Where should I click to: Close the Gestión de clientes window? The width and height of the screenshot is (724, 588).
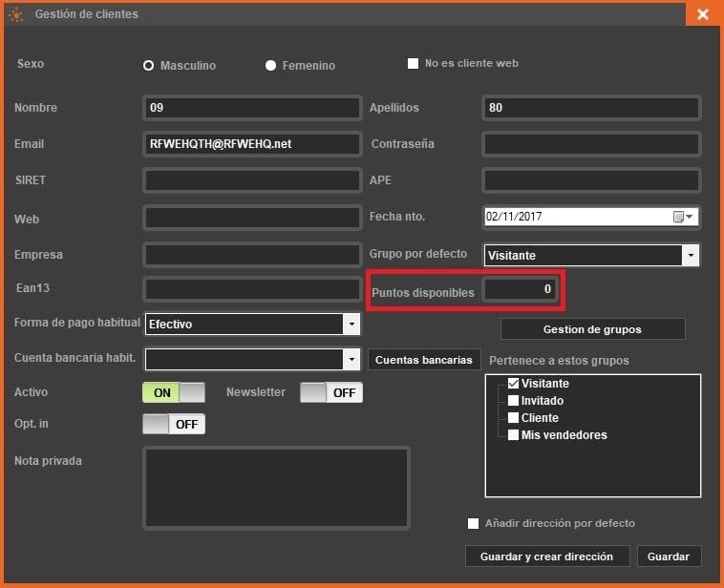[702, 14]
